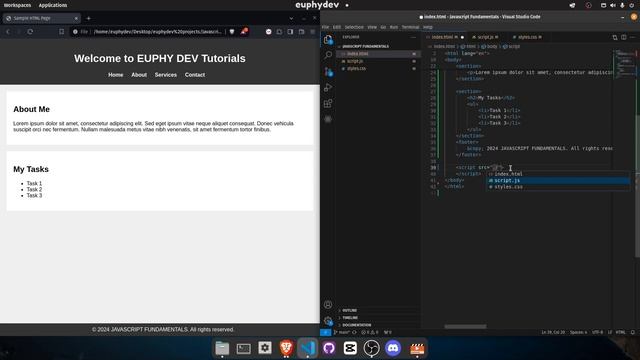The width and height of the screenshot is (640, 360).
Task: Open GitHub Desktop from the dock
Action: click(x=329, y=348)
